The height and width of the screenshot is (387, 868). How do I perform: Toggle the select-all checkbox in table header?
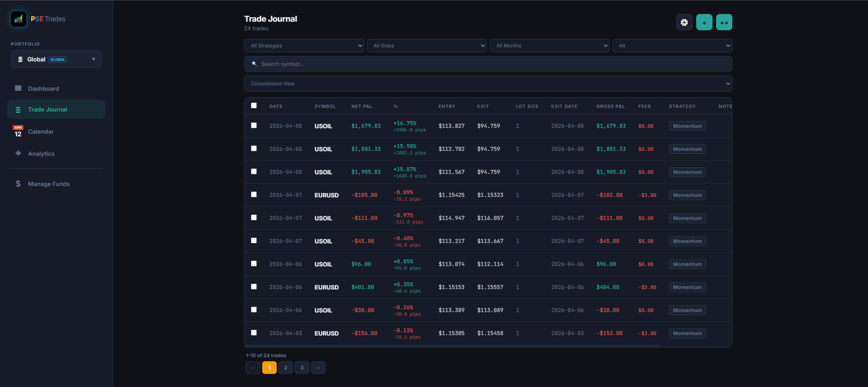click(x=254, y=106)
